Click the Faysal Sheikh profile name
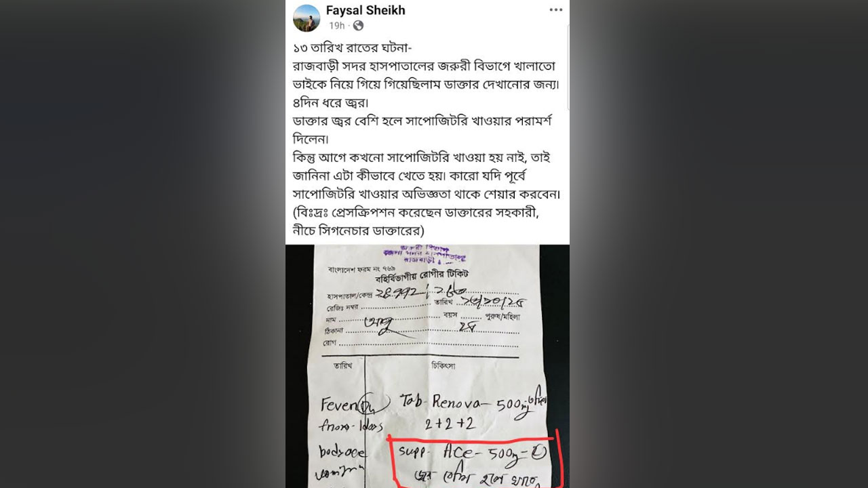The height and width of the screenshot is (488, 868). [366, 10]
